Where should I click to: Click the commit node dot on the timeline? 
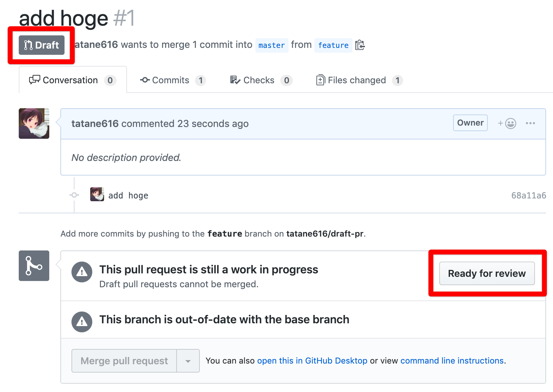[x=74, y=195]
